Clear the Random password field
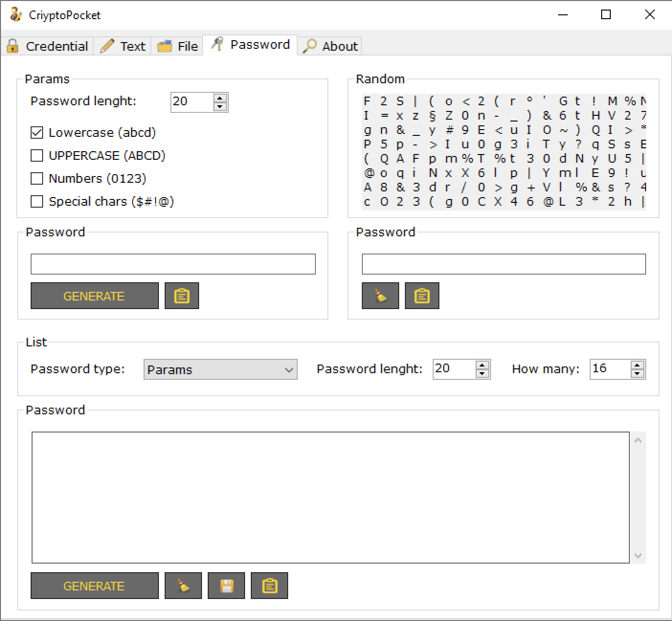The width and height of the screenshot is (672, 621). [x=381, y=296]
